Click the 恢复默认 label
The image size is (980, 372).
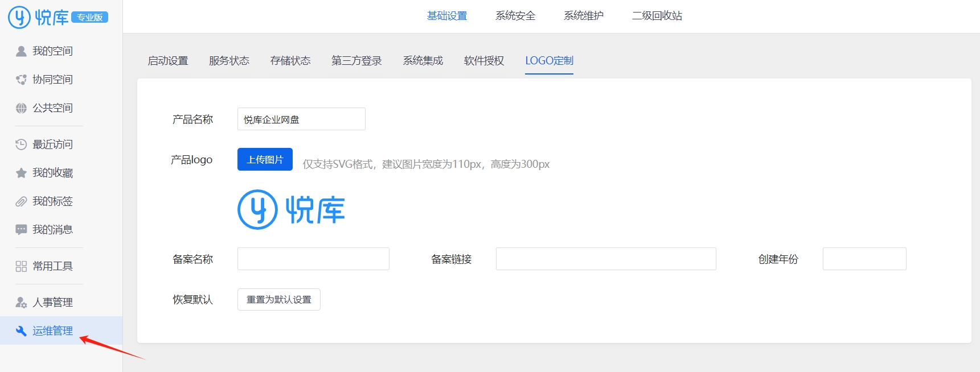[192, 300]
